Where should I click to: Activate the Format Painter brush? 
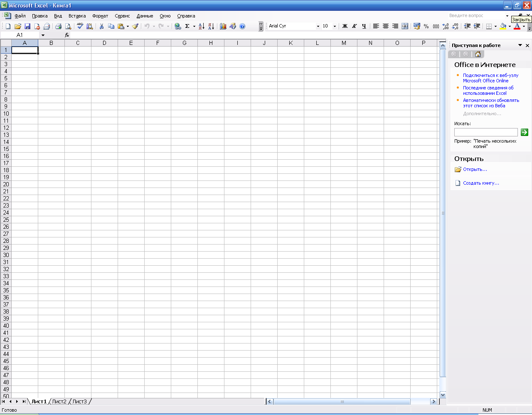(135, 26)
